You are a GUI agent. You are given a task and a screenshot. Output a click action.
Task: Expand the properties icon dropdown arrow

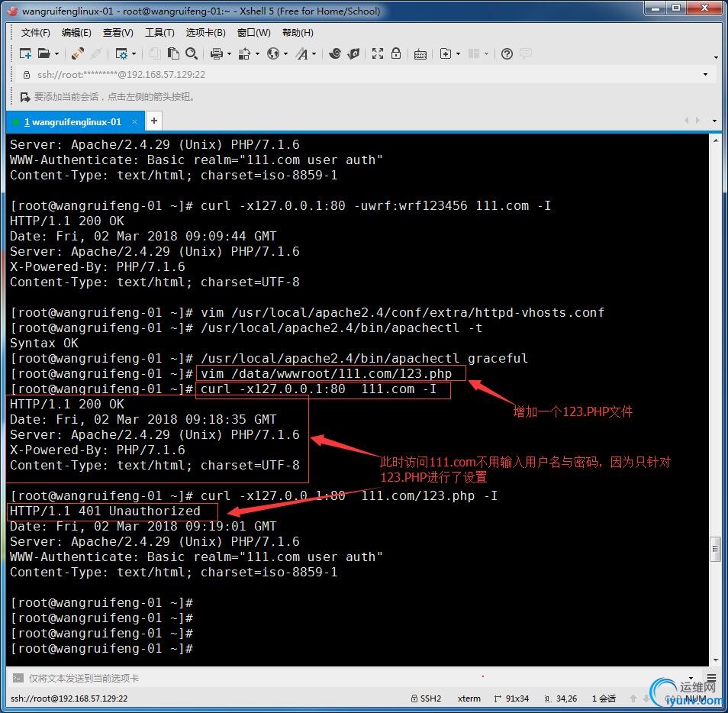click(x=134, y=54)
